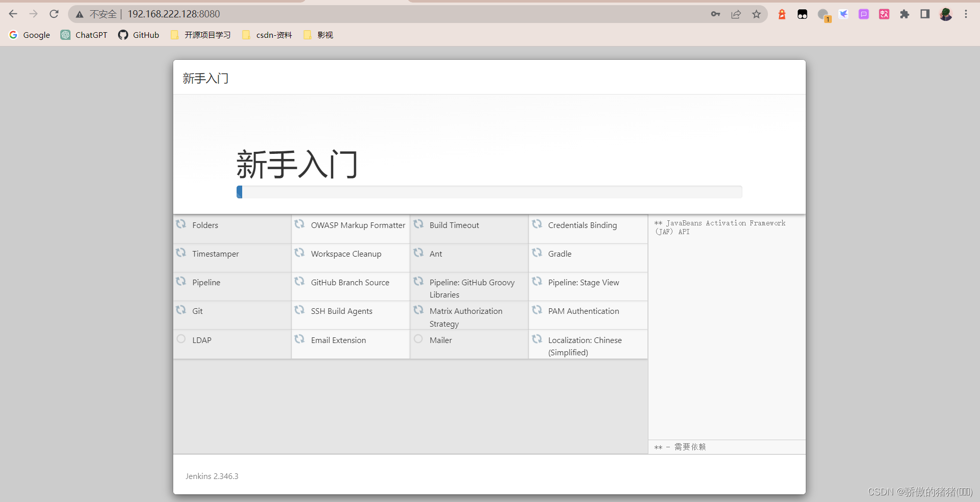This screenshot has width=980, height=502.
Task: Click the Pipeline: Stage View plugin text
Action: (584, 283)
